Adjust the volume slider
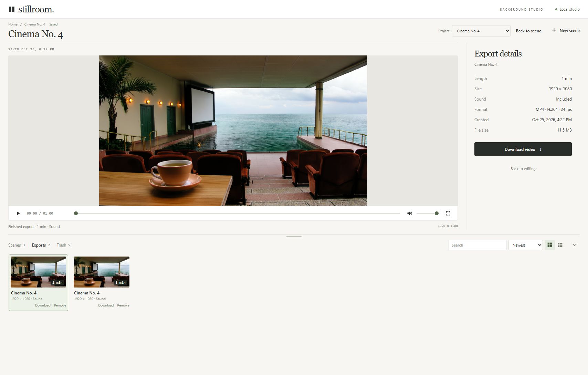Screen dimensions: 588x375 point(427,213)
